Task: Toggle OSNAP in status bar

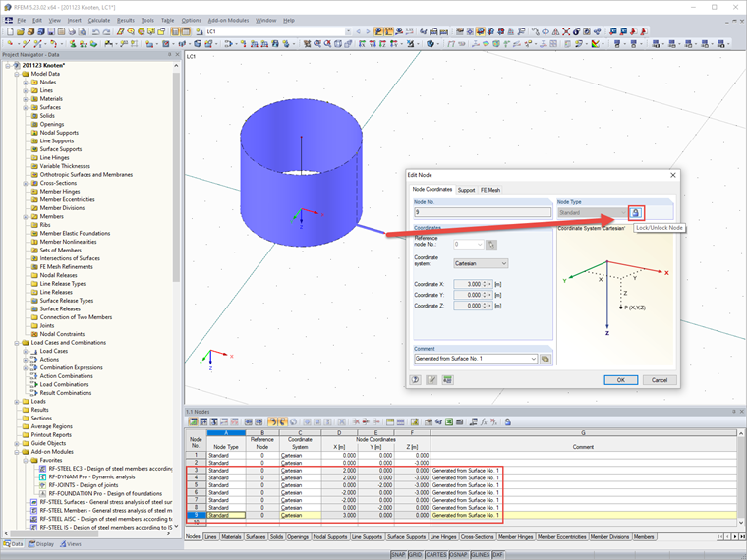Action: coord(458,555)
